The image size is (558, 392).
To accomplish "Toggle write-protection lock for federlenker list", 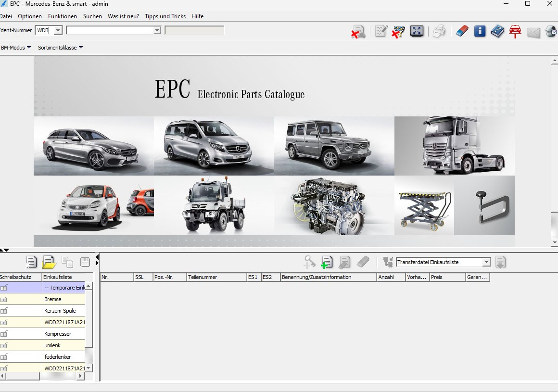I will 4,357.
